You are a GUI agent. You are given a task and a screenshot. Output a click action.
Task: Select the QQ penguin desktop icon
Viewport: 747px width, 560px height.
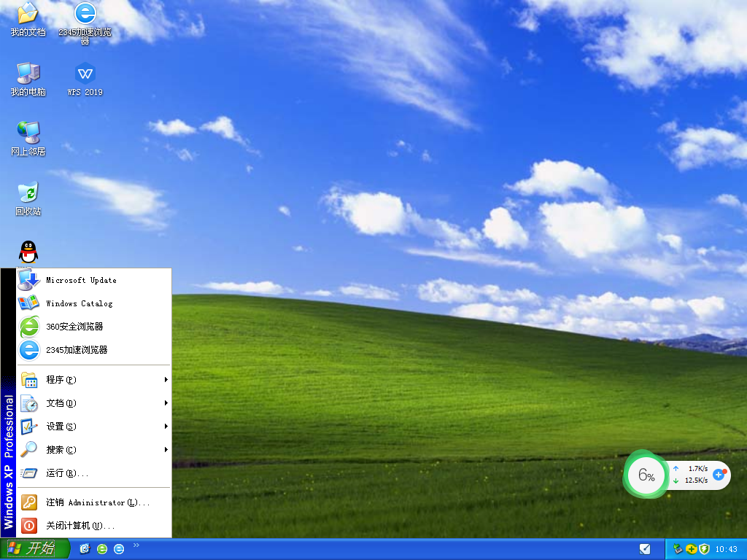point(28,252)
